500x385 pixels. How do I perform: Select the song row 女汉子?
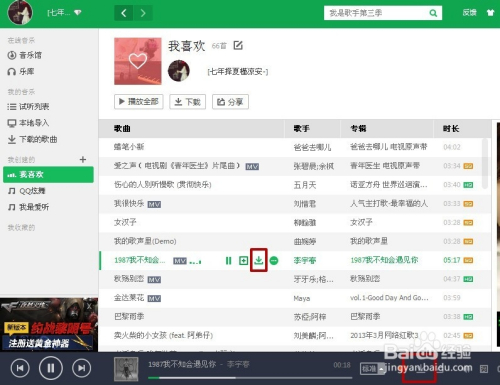pos(295,223)
